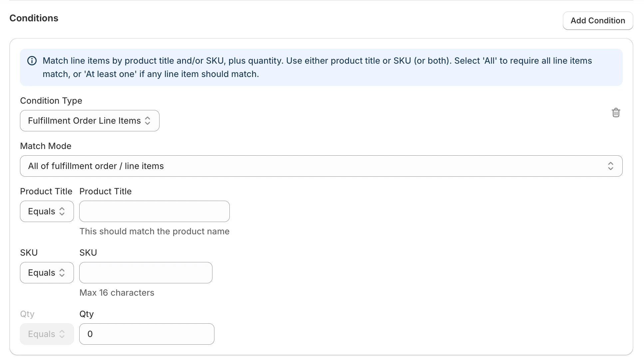Open the Fulfillment Order Line Items dropdown
The height and width of the screenshot is (360, 644).
89,121
